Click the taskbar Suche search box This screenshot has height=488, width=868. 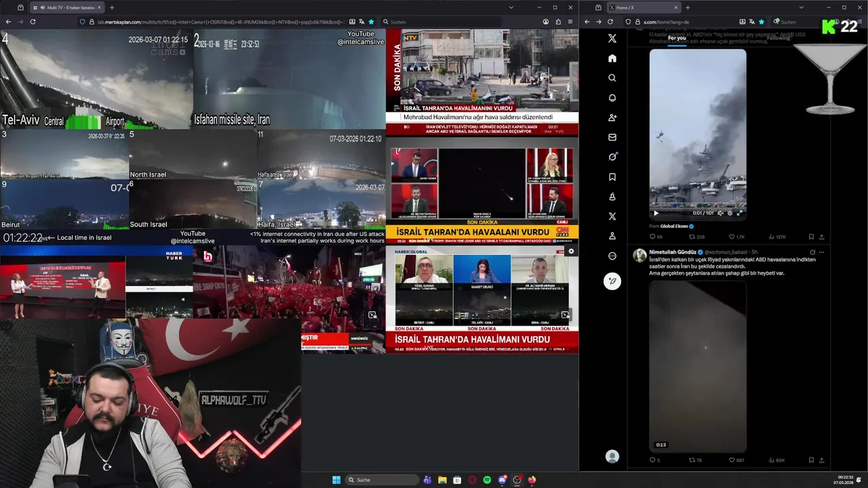point(382,480)
